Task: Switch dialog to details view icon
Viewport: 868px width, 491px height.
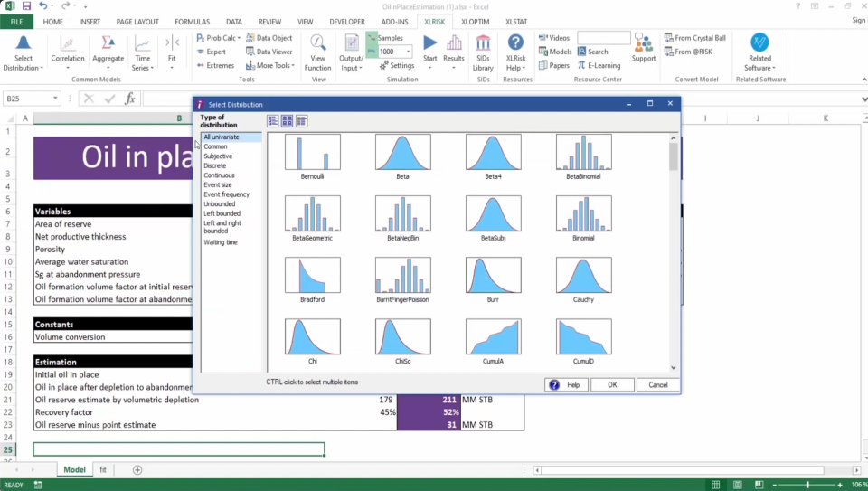Action: [x=301, y=121]
